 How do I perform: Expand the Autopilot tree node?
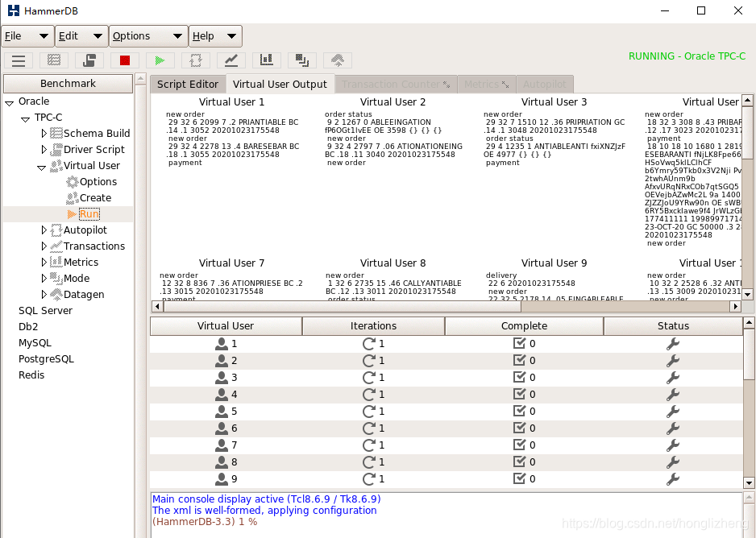[x=44, y=230]
